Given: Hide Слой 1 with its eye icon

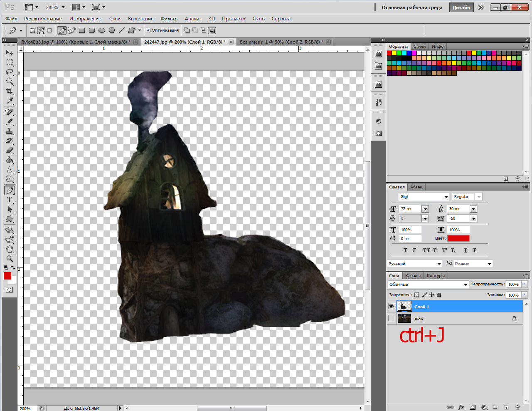Looking at the screenshot, I should click(x=391, y=307).
